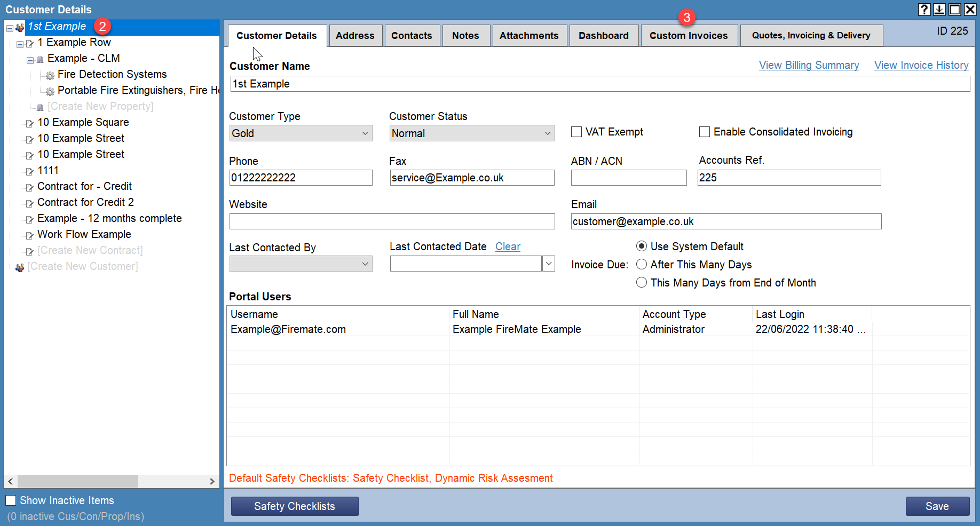Click the contract icon beside Work Flow Example
Viewport: 980px width, 526px height.
[x=29, y=235]
